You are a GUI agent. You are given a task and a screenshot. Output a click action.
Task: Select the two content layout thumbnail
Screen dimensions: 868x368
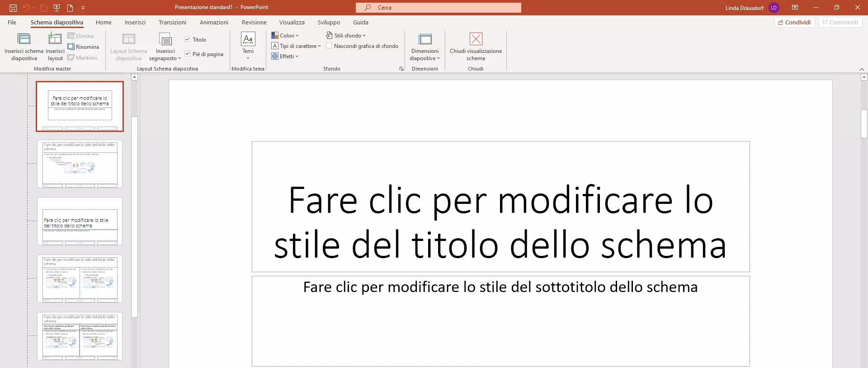click(80, 278)
